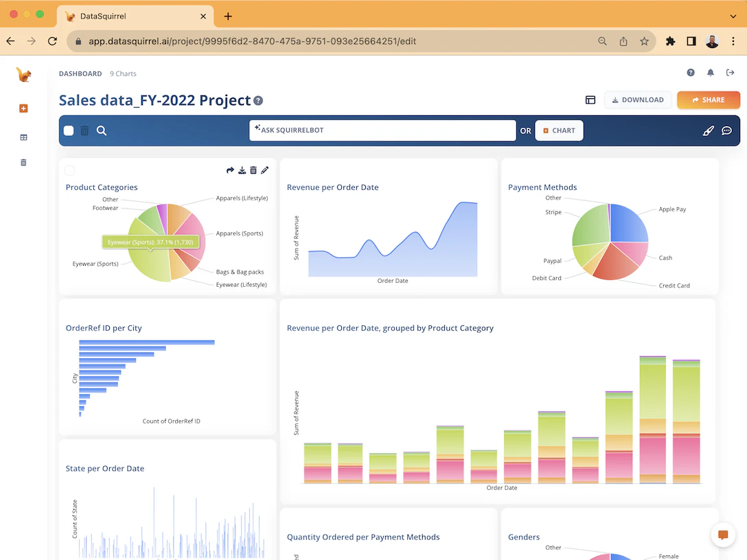Click the toolbar delete trash icon

(x=84, y=130)
